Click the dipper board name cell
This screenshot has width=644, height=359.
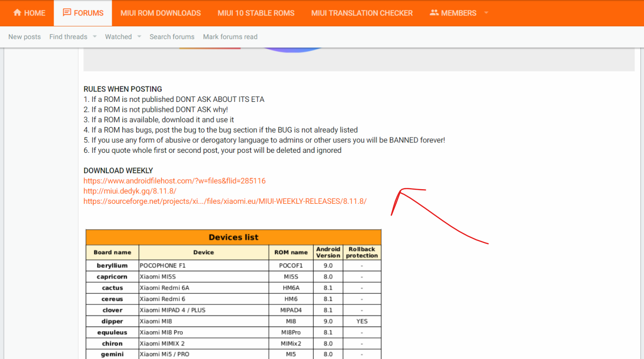pyautogui.click(x=113, y=321)
